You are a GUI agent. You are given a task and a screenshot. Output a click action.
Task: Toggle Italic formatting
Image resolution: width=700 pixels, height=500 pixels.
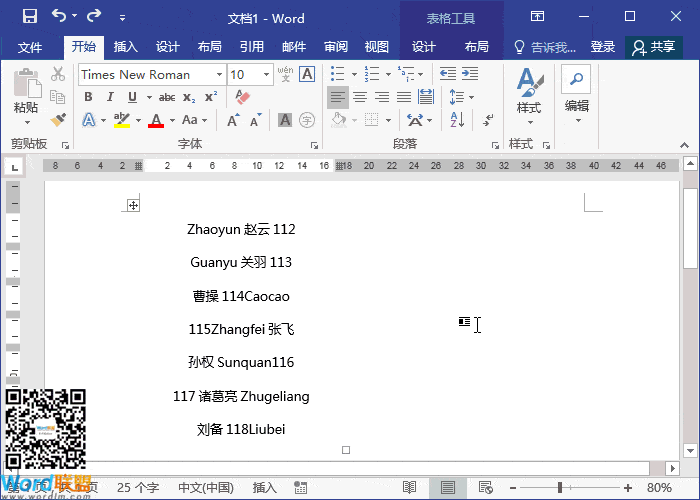tap(110, 97)
